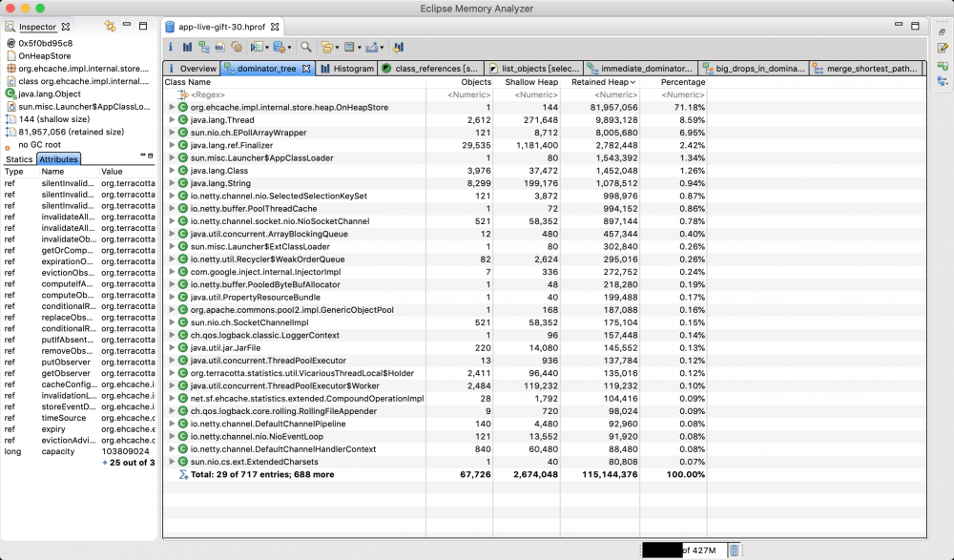This screenshot has width=954, height=560.
Task: Open the big_drops_in_dominator tab
Action: (754, 69)
